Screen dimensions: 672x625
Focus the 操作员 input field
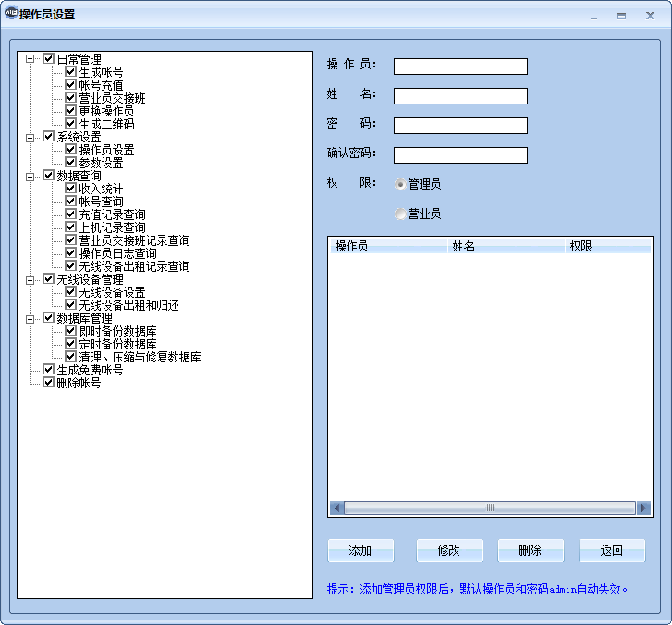point(460,67)
